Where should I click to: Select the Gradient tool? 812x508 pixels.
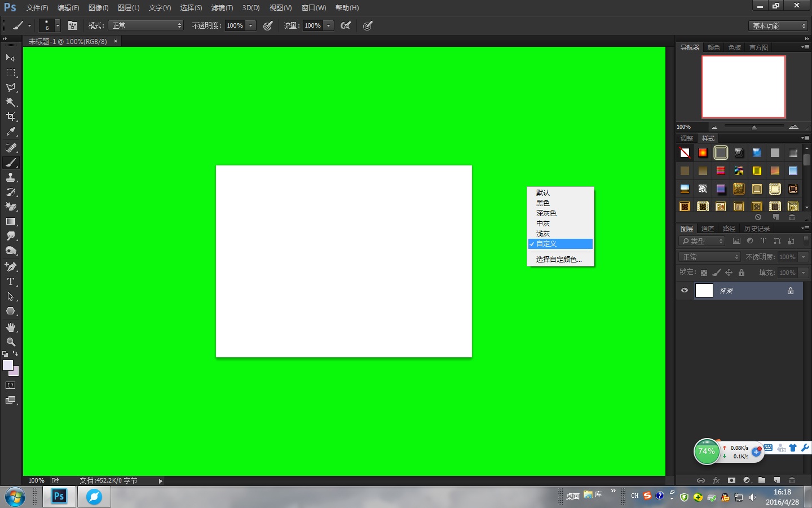tap(11, 221)
